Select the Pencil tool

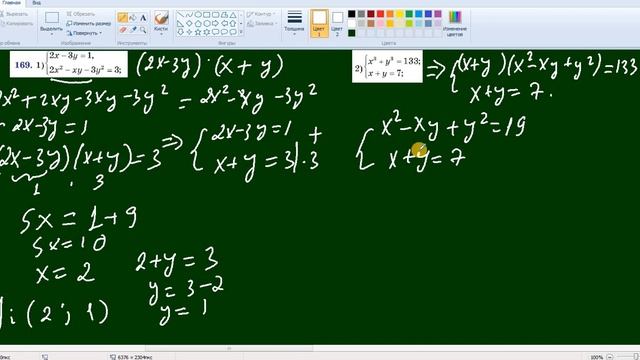pos(122,18)
